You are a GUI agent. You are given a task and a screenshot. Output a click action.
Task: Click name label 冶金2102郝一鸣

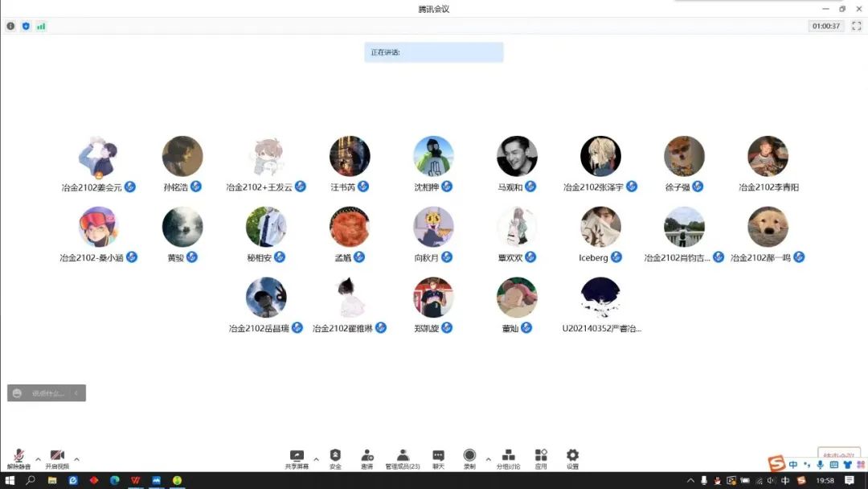coord(760,257)
